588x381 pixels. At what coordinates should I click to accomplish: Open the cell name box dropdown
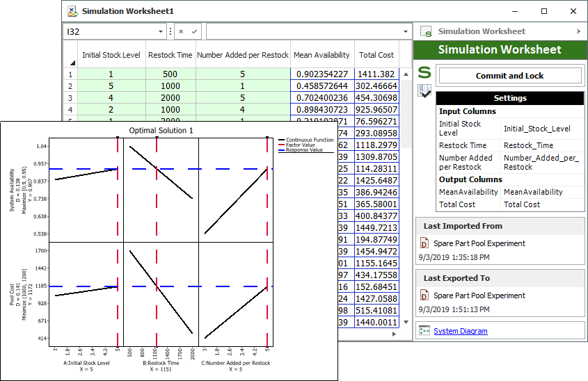161,32
